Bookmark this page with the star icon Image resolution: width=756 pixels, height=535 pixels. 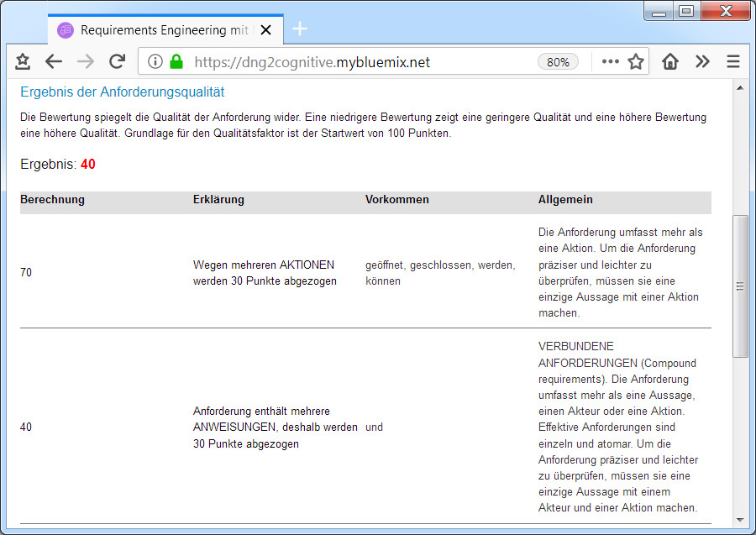click(635, 61)
